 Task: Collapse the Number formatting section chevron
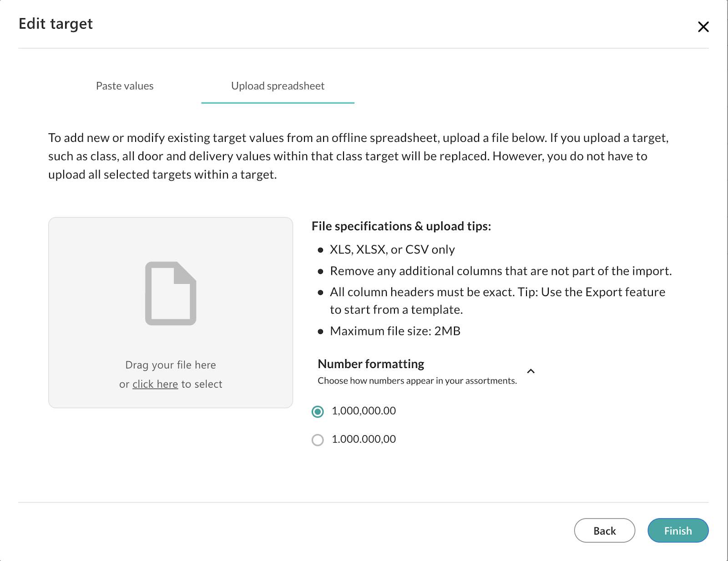[x=531, y=371]
